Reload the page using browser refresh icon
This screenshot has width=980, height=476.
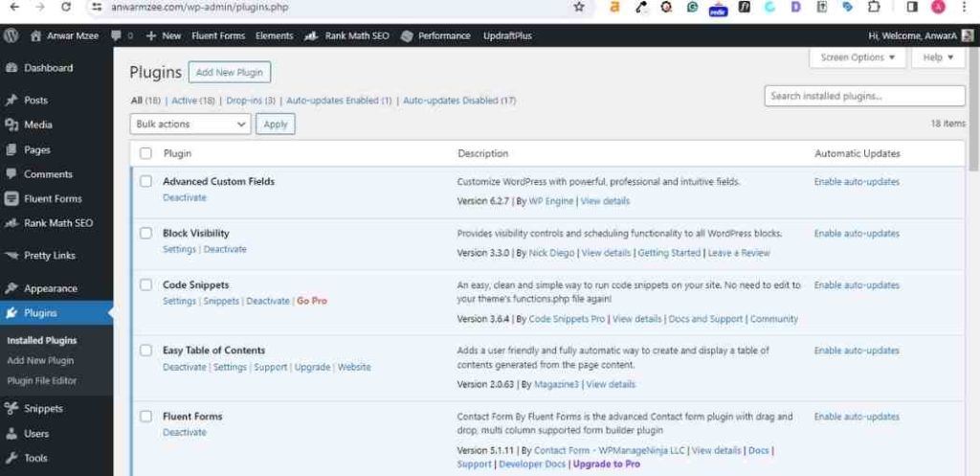pos(66,7)
